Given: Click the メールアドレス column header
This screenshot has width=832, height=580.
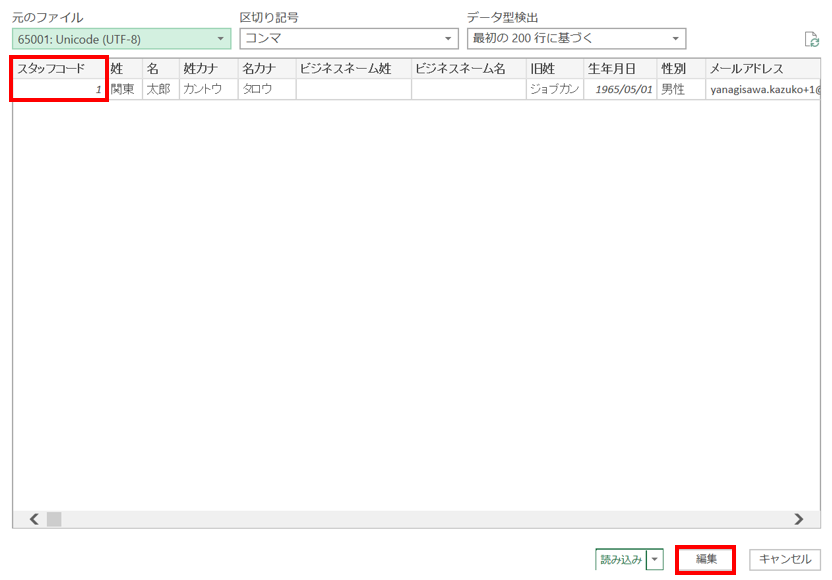Looking at the screenshot, I should point(762,69).
